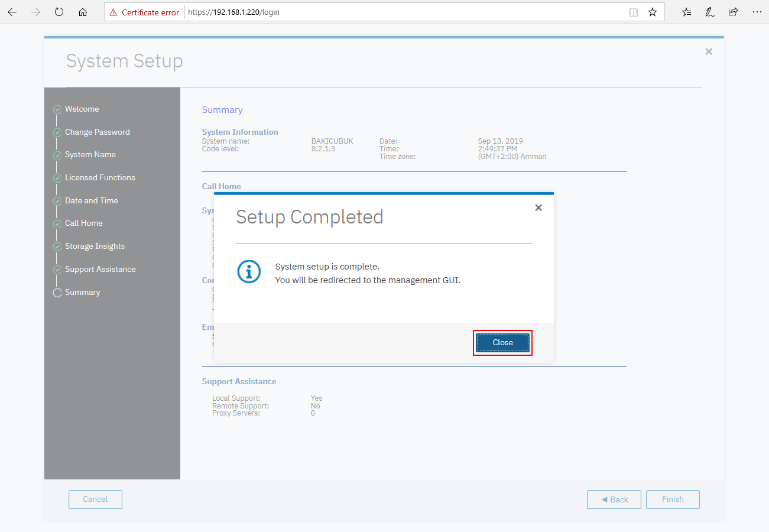
Task: Click the Certificate error warning icon
Action: tap(113, 12)
